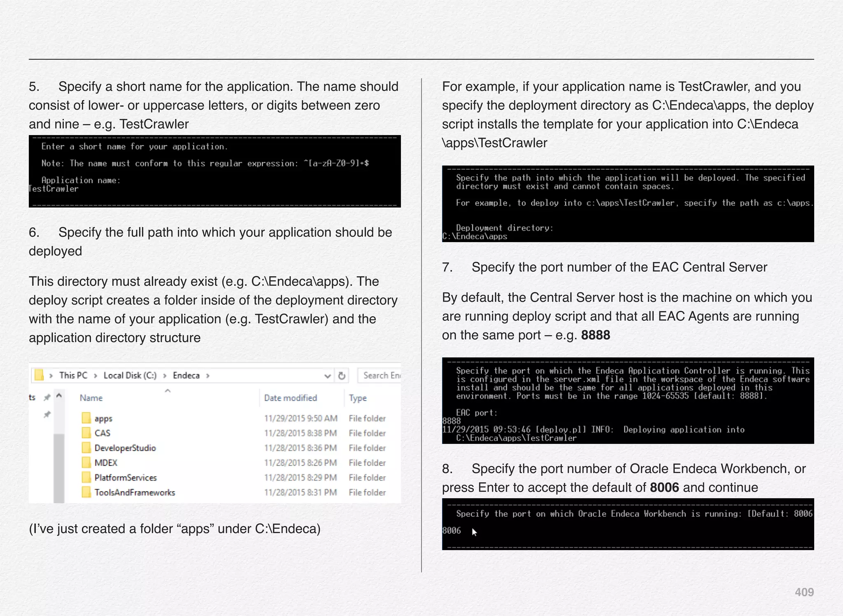Viewport: 843px width, 616px height.
Task: Click the navigation pane scrollbar thumb
Action: click(59, 468)
